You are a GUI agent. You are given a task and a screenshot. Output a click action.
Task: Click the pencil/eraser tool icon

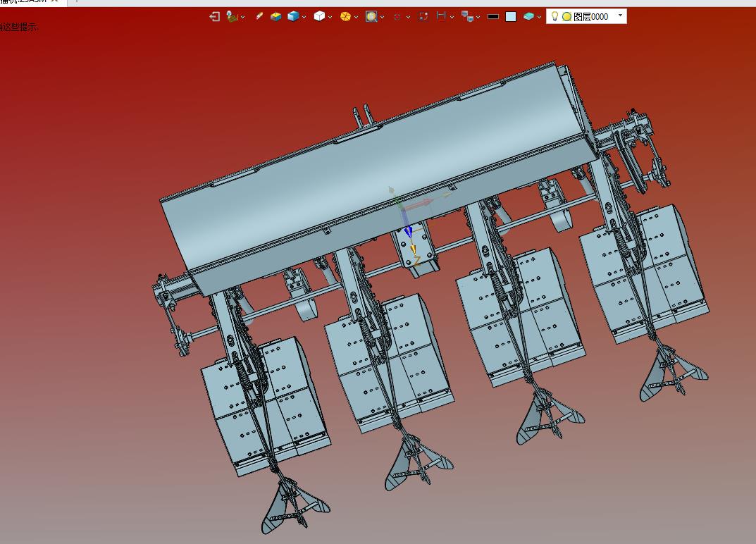pyautogui.click(x=259, y=16)
